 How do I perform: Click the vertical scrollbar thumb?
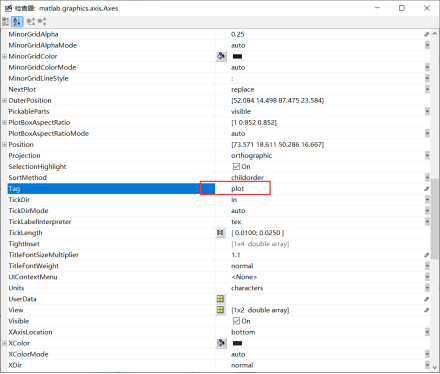coord(434,219)
